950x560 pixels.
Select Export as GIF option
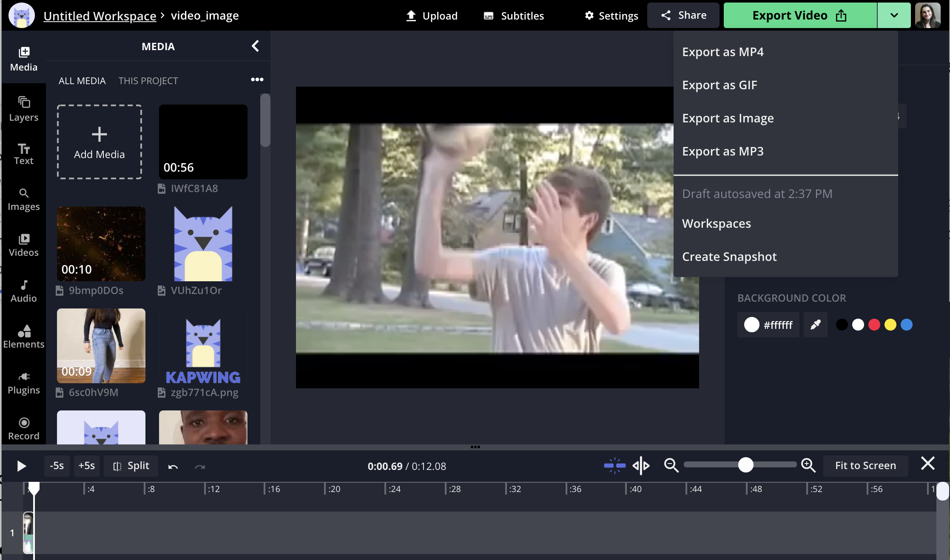coord(720,85)
